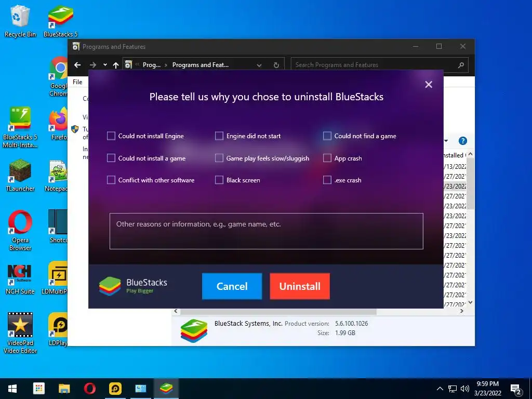Expand the address bar history dropdown

[x=259, y=65]
